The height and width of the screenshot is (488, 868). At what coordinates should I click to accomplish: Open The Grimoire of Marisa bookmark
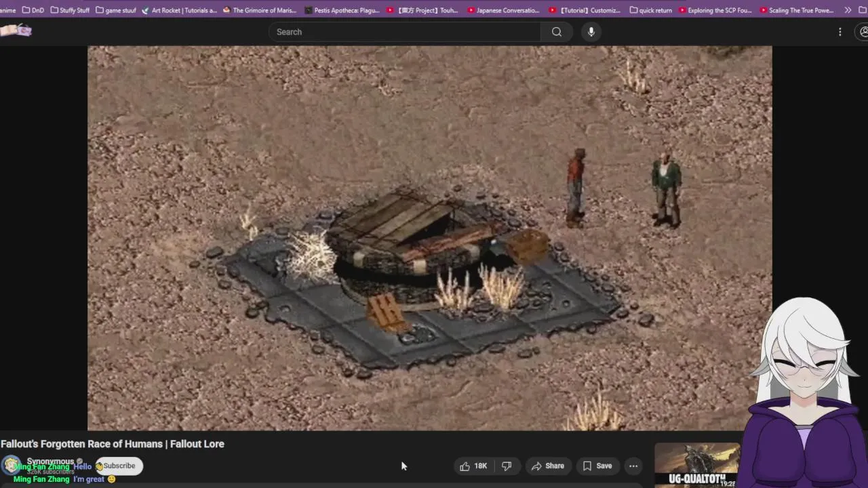click(259, 10)
